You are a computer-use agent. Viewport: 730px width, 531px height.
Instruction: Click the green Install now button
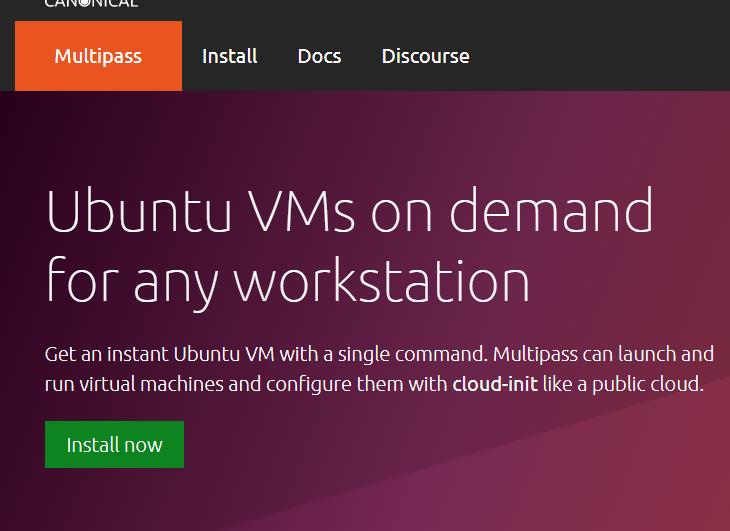[115, 444]
